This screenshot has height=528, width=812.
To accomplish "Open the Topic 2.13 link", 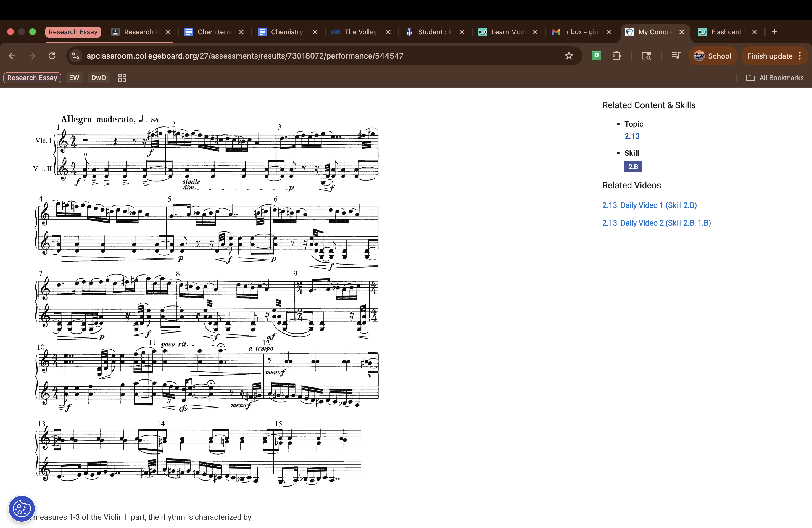I will (x=632, y=136).
